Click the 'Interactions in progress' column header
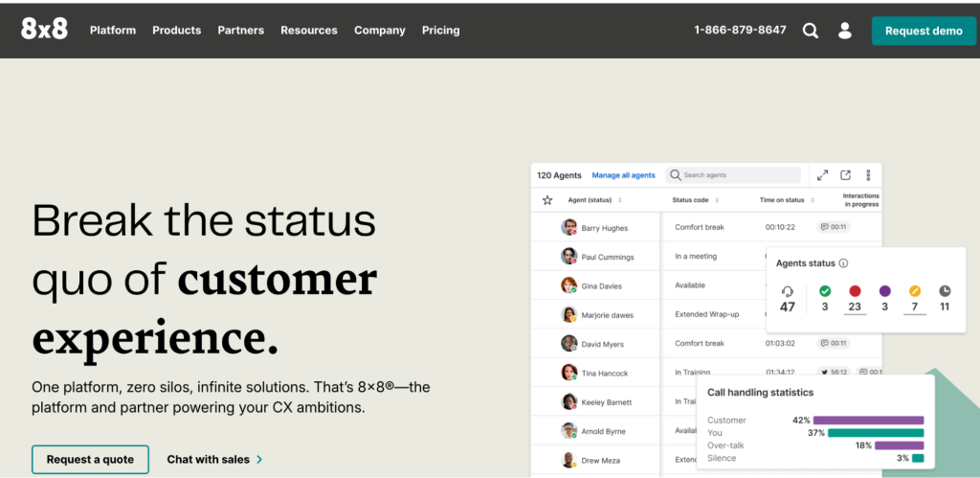The height and width of the screenshot is (478, 980). (861, 200)
